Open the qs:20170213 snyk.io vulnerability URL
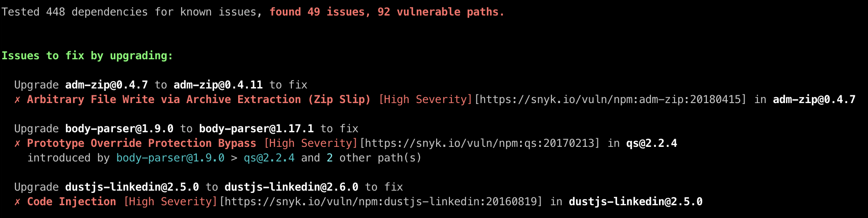The image size is (868, 218). tap(480, 144)
